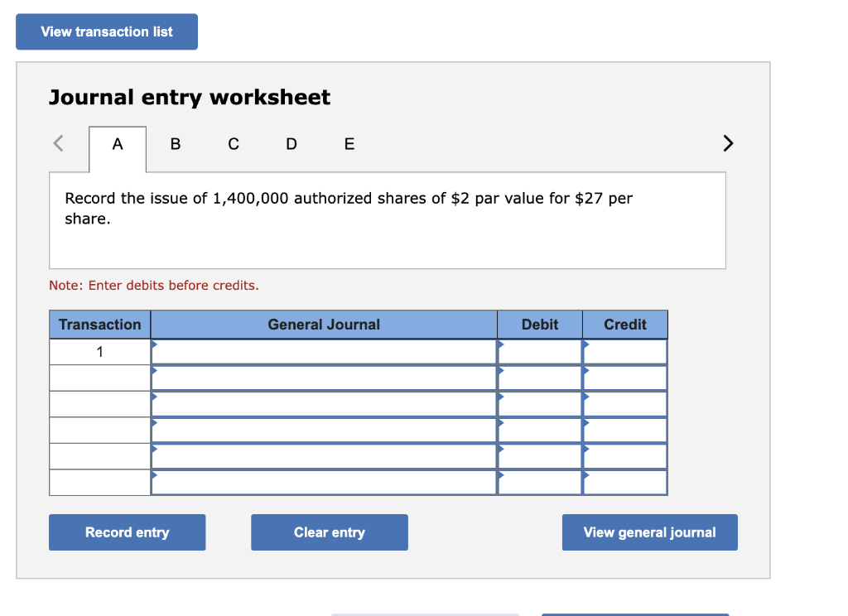Screen dimensions: 848x616
Task: Select the Debit cell in row six
Action: [540, 483]
